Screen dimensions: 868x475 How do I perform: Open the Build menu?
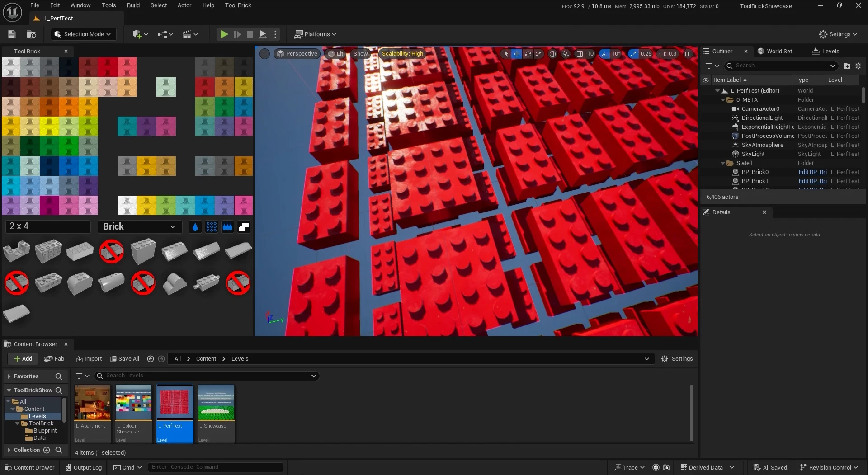tap(133, 5)
